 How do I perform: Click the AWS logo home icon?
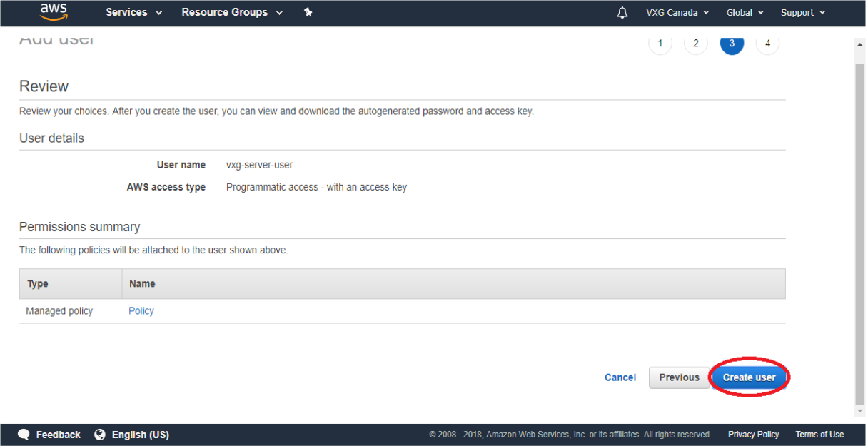click(54, 11)
